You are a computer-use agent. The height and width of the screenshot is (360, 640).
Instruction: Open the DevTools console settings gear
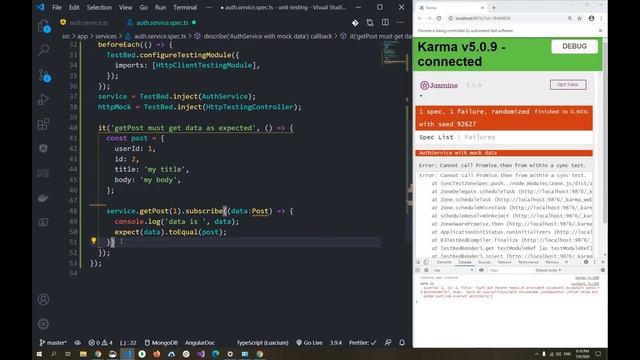602,270
